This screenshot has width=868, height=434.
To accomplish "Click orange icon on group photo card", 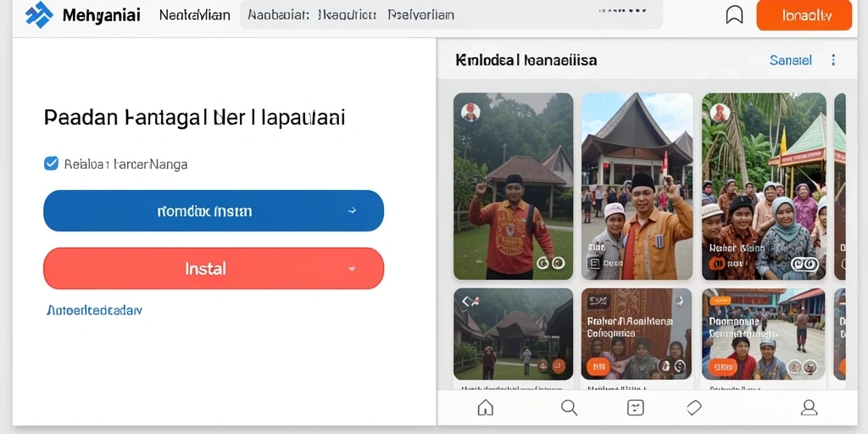I will 717,264.
